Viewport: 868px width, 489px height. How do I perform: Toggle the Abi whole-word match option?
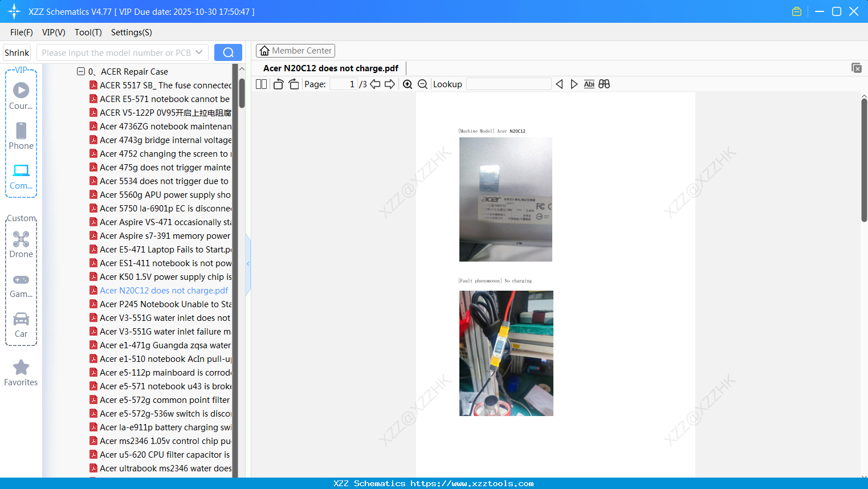[x=589, y=84]
